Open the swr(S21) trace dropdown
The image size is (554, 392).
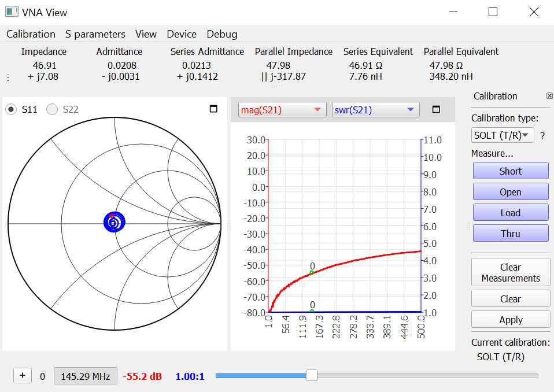click(x=375, y=110)
